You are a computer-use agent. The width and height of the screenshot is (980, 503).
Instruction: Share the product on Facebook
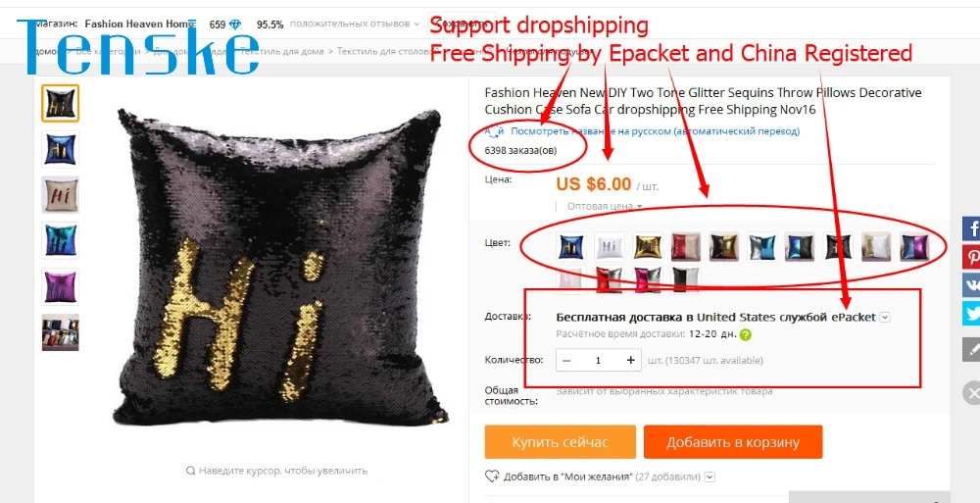971,227
